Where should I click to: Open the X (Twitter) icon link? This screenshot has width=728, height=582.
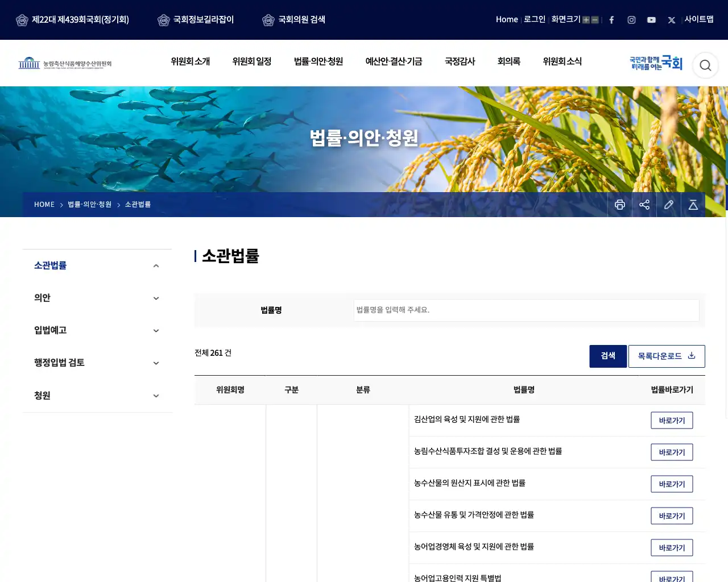tap(671, 20)
